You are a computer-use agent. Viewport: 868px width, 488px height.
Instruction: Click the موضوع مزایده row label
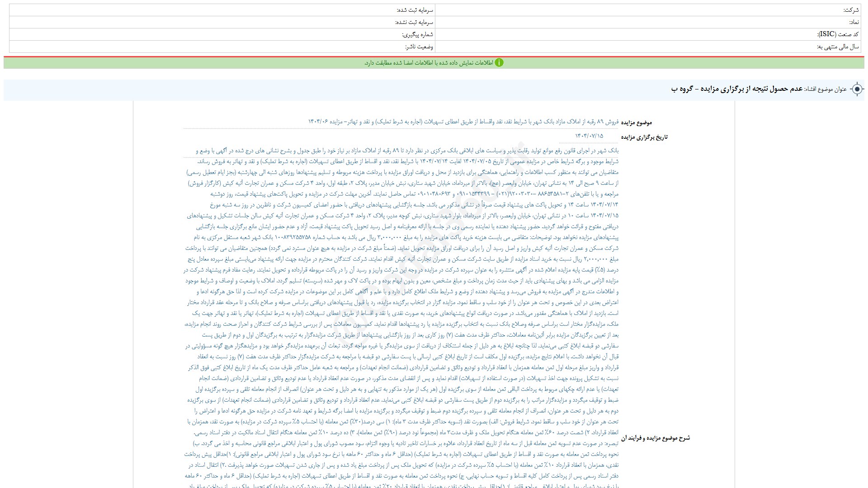636,122
